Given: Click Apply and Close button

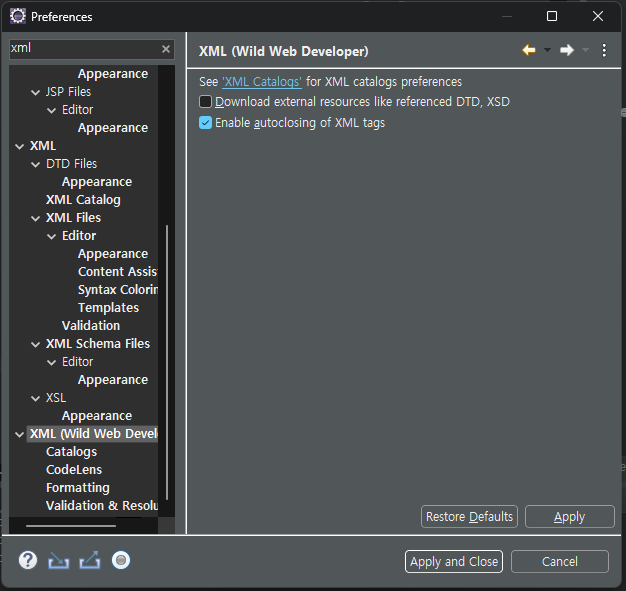Looking at the screenshot, I should (454, 561).
